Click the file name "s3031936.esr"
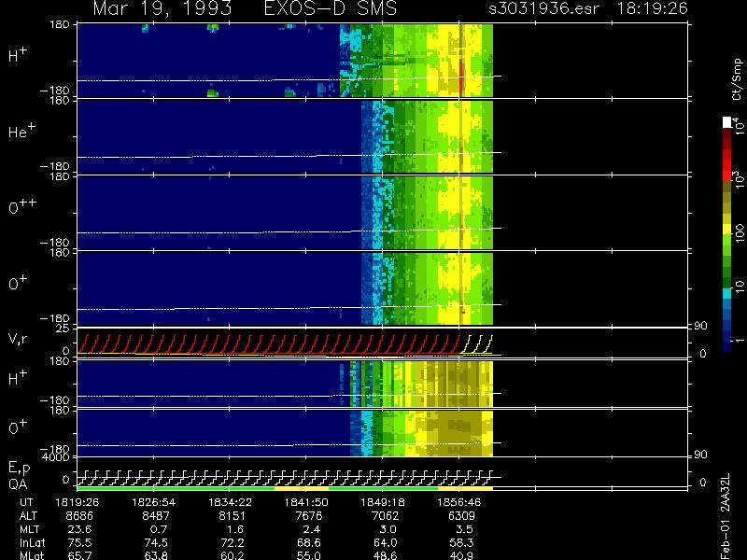Image resolution: width=747 pixels, height=560 pixels. [543, 8]
